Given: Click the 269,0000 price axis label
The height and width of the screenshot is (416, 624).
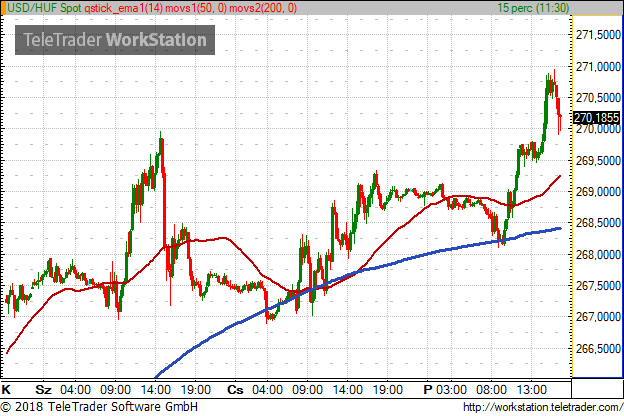Looking at the screenshot, I should pos(598,191).
